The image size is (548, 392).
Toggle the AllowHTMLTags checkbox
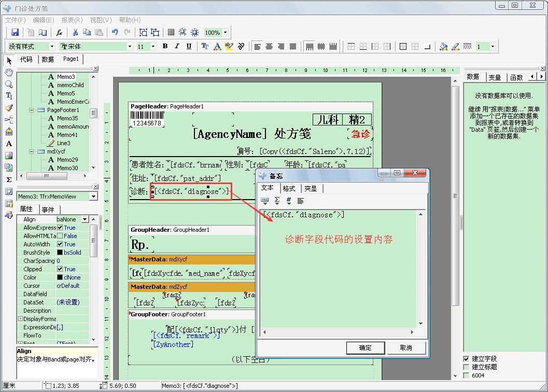tap(60, 236)
